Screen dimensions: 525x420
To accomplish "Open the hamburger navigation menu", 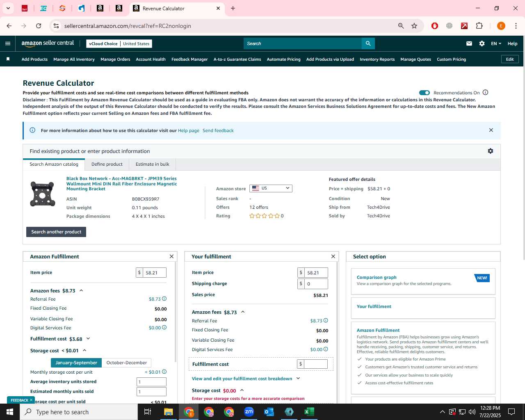I will pos(8,43).
